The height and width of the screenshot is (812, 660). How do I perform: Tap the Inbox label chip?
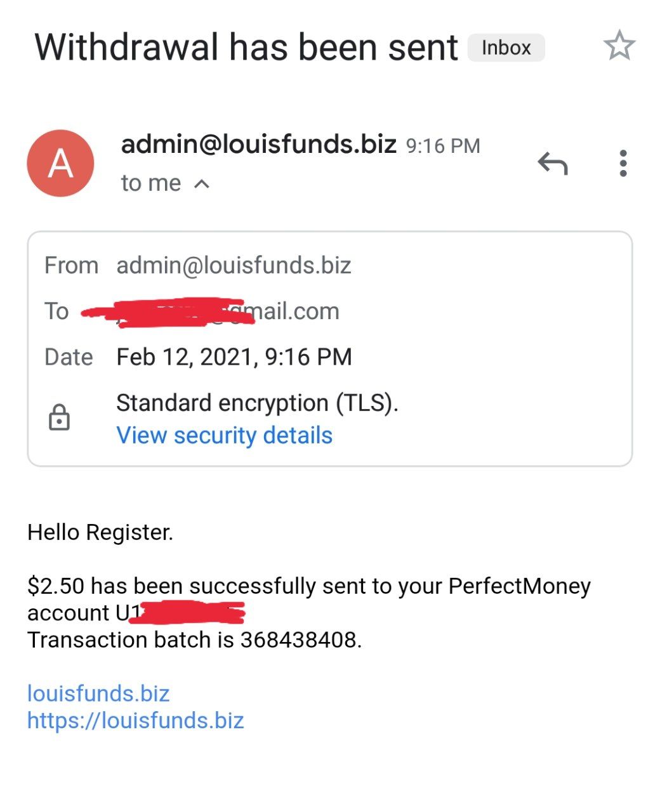click(506, 48)
